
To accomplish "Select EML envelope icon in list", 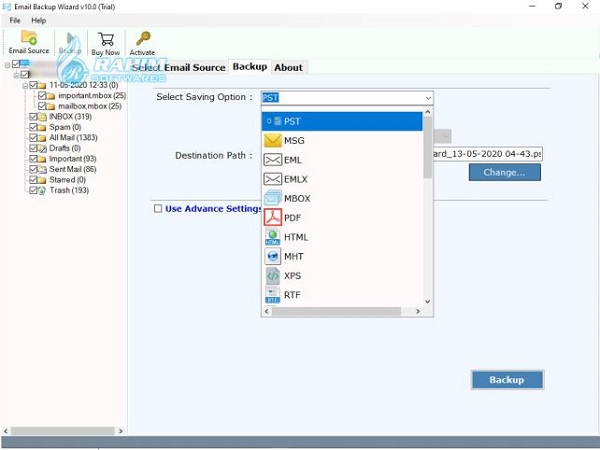I will coord(272,160).
